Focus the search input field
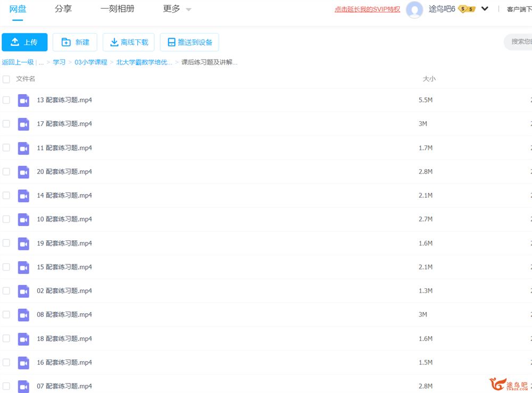Viewport: 532px width, 393px height. point(518,42)
